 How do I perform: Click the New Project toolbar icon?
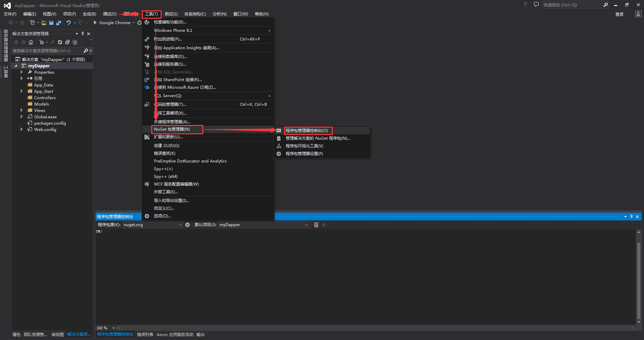point(32,22)
